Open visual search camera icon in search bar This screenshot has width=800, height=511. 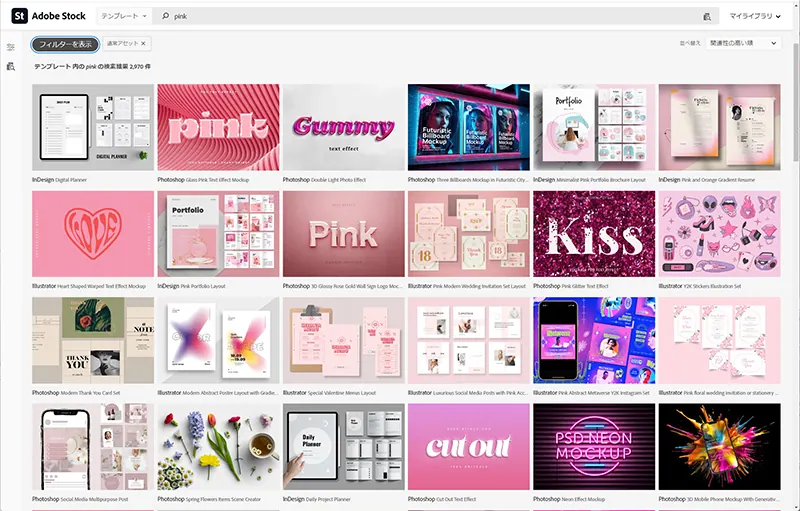(x=707, y=16)
